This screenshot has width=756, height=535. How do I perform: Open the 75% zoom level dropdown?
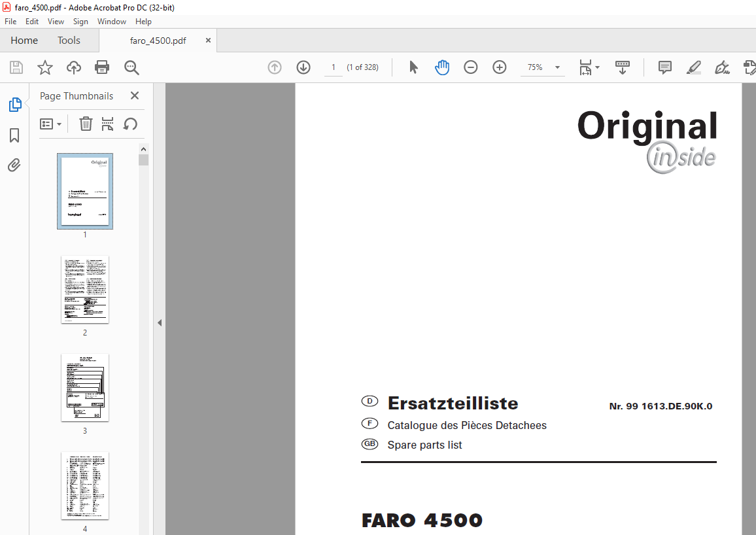[x=557, y=67]
